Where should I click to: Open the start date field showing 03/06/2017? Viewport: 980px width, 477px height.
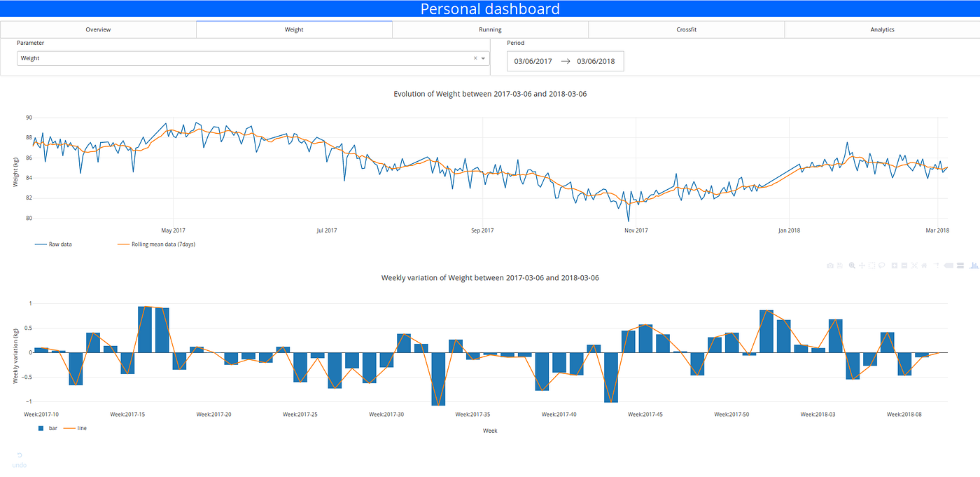click(x=533, y=61)
